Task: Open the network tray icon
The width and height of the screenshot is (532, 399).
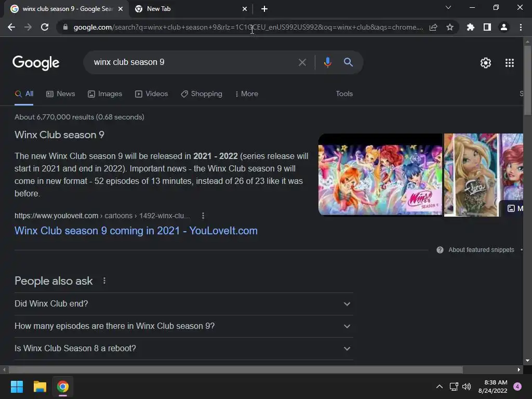Action: click(454, 387)
